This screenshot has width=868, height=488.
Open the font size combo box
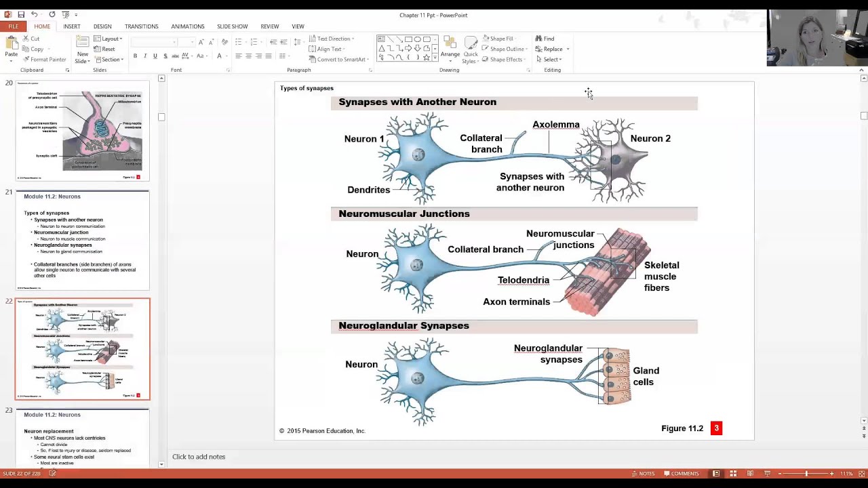[187, 42]
